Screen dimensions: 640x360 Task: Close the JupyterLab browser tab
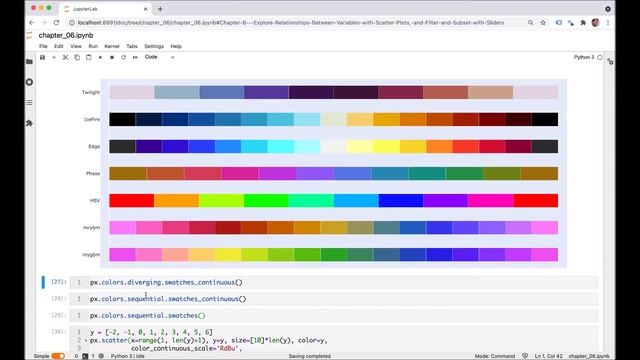pos(146,9)
